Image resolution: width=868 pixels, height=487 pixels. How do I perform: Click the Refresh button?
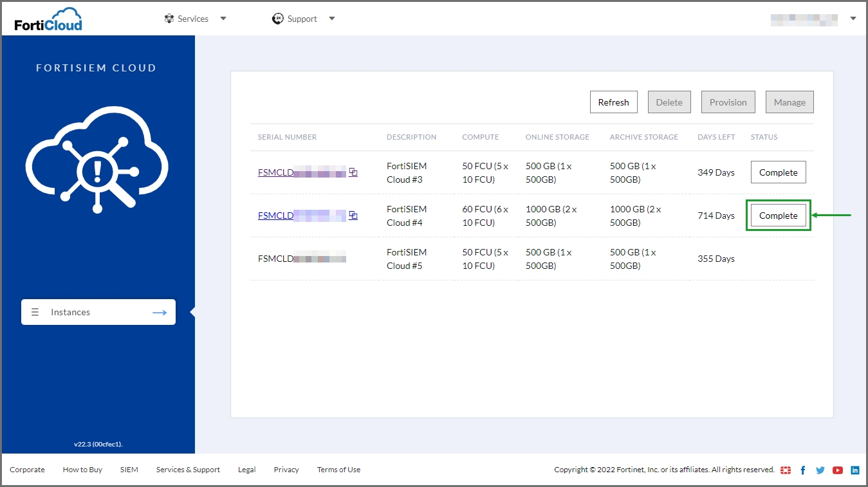click(x=614, y=102)
